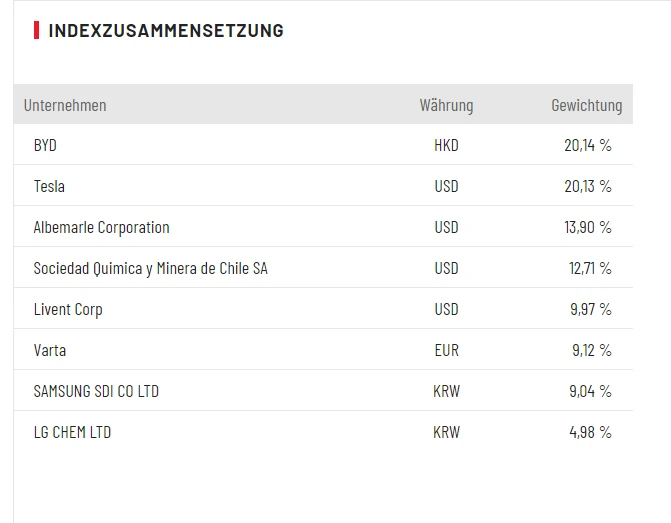Click SAMSUNG SDI CO LTD

(96, 391)
